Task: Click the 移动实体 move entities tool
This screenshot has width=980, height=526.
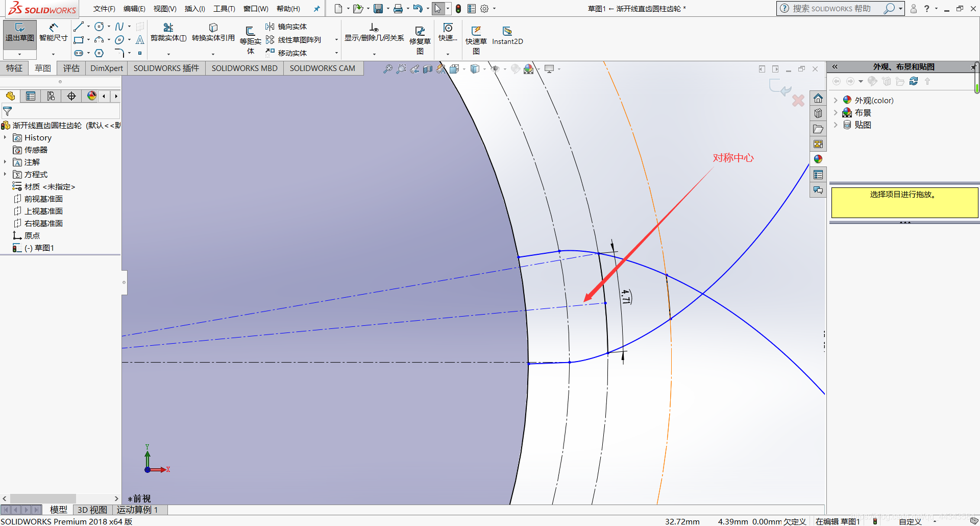Action: 286,53
